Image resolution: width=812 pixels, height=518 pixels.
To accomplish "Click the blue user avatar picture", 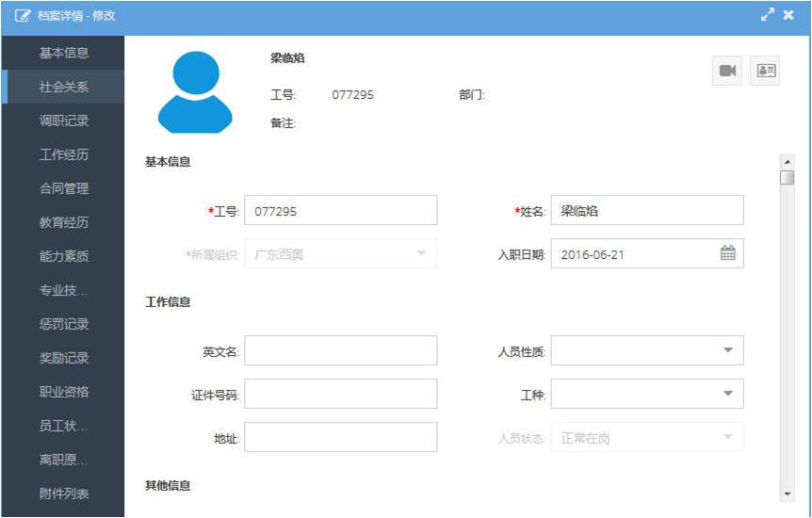I will coord(195,92).
